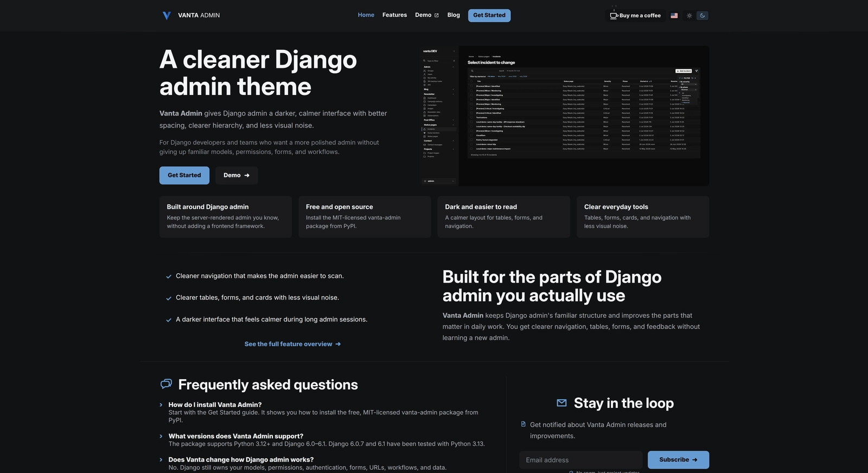Click 'A calmer layout for tables, forms' text
This screenshot has width=868, height=473.
(x=494, y=222)
